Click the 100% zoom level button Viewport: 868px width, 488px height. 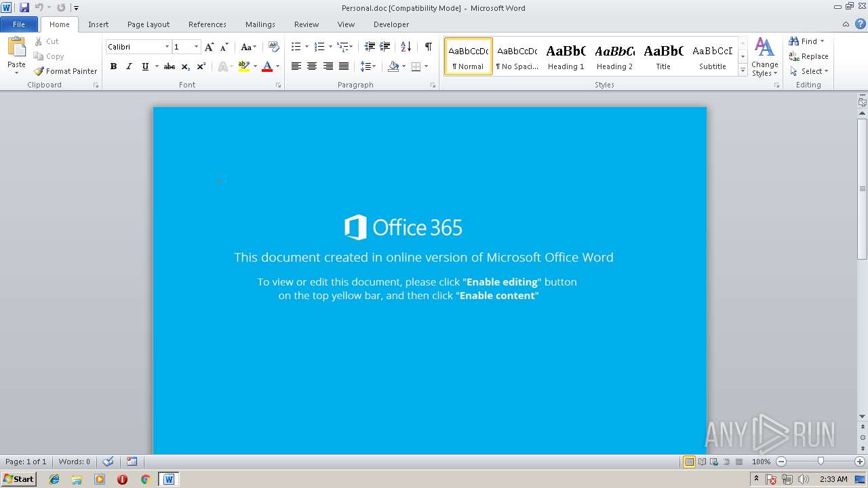(761, 462)
